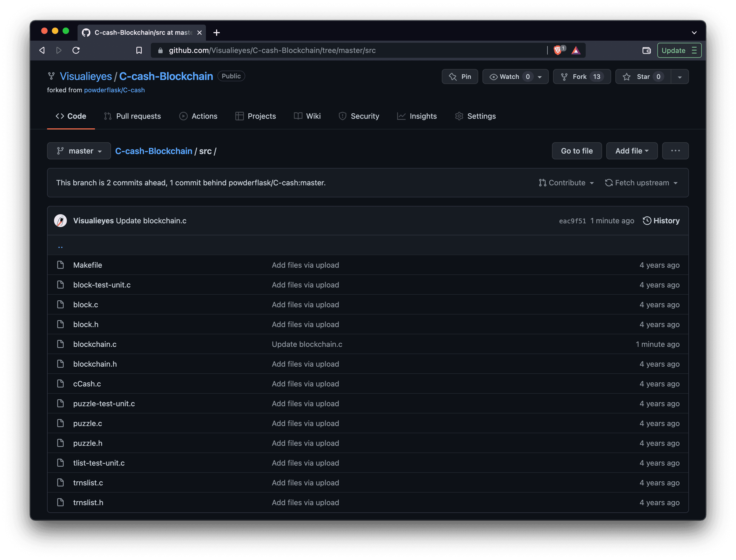
Task: Expand the Add file dropdown
Action: pos(632,151)
